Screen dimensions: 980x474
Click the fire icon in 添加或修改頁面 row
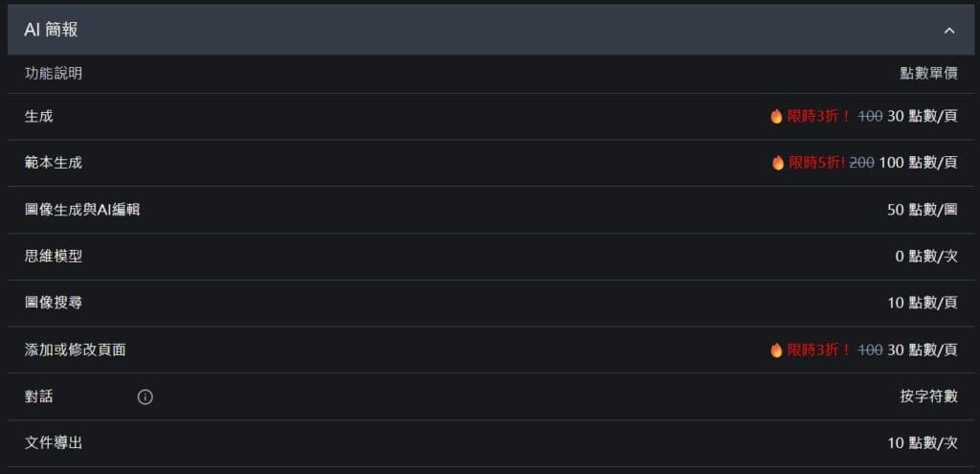pyautogui.click(x=777, y=350)
